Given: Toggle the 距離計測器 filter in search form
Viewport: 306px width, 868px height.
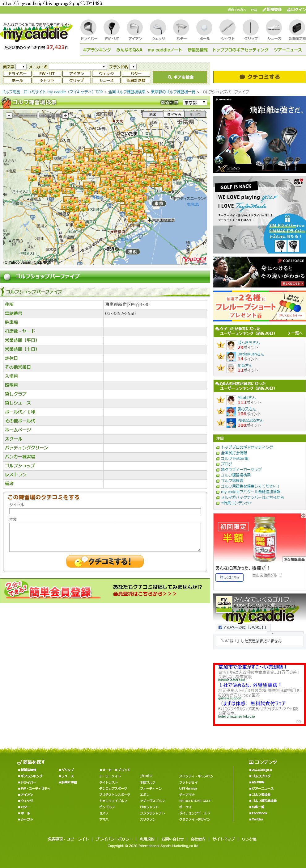Looking at the screenshot, I should click(136, 81).
